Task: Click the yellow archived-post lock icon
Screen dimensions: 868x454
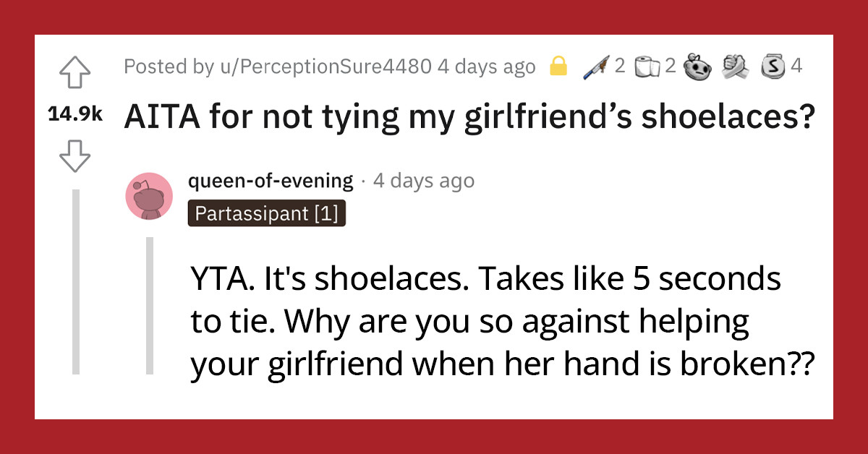Action: 558,65
